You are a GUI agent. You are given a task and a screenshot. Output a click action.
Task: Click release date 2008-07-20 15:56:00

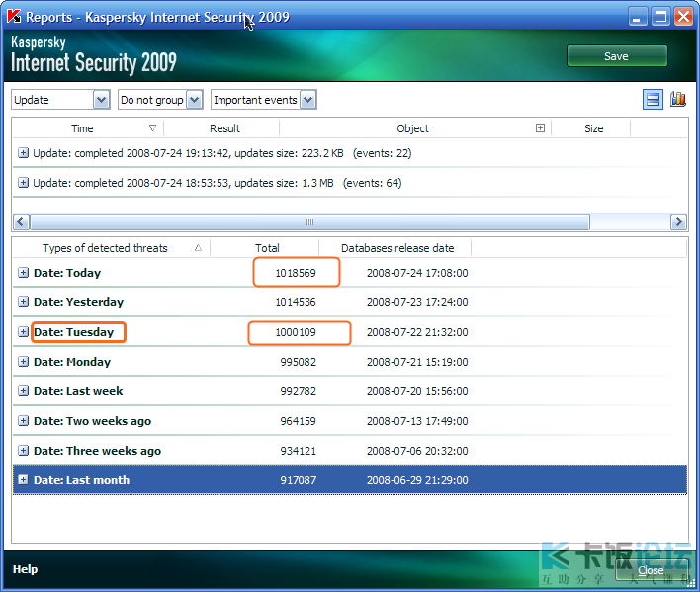[x=417, y=391]
